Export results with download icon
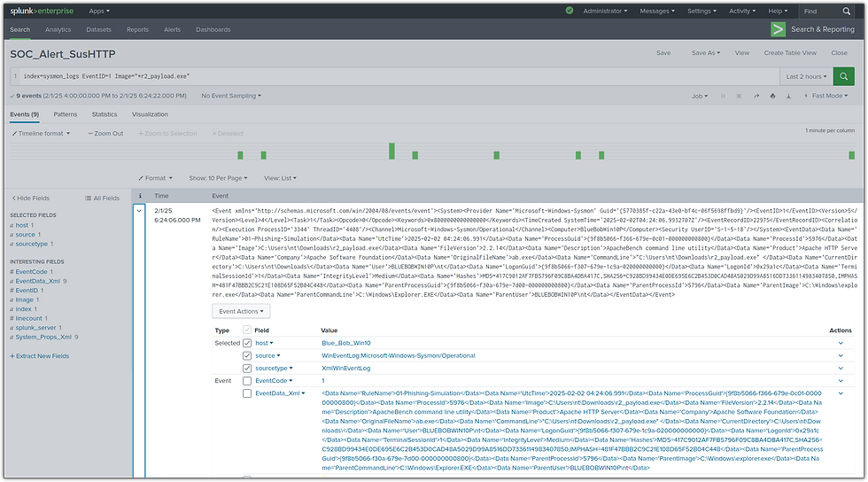Viewport: 868px width, 482px height. click(x=789, y=96)
